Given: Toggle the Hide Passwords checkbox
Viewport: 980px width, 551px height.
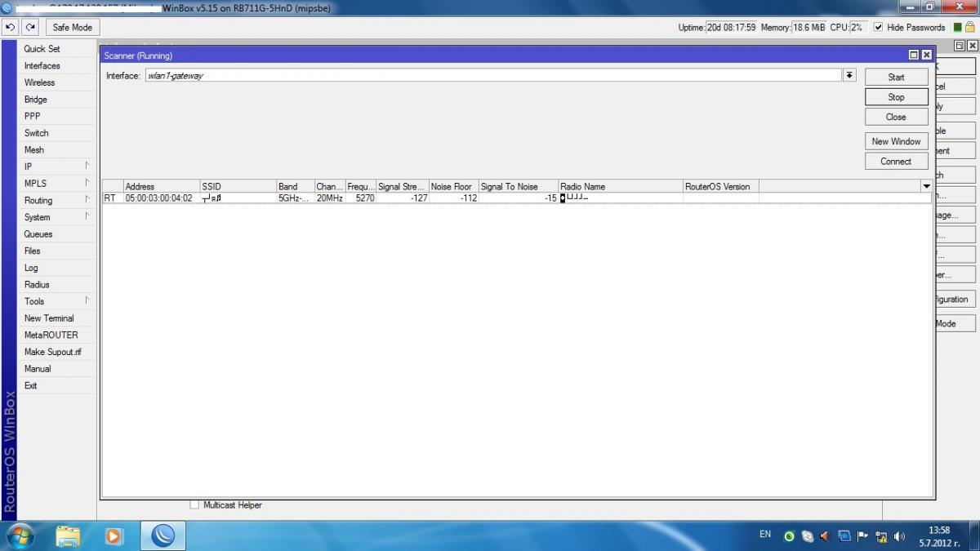Looking at the screenshot, I should 879,27.
